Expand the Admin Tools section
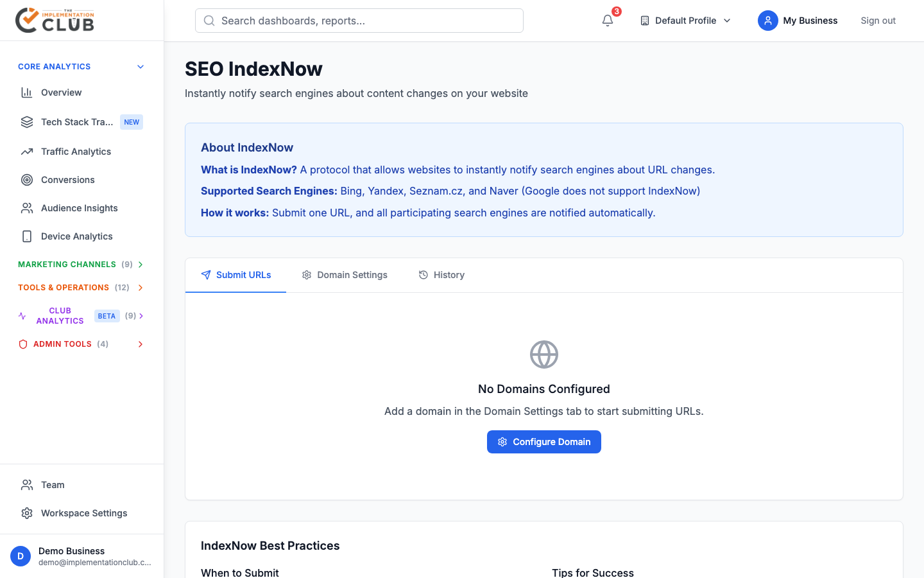 pyautogui.click(x=141, y=344)
